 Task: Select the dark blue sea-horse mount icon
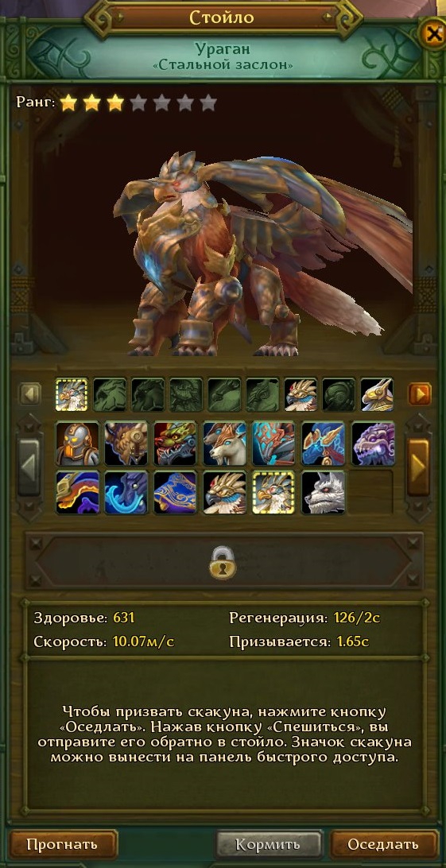point(126,492)
